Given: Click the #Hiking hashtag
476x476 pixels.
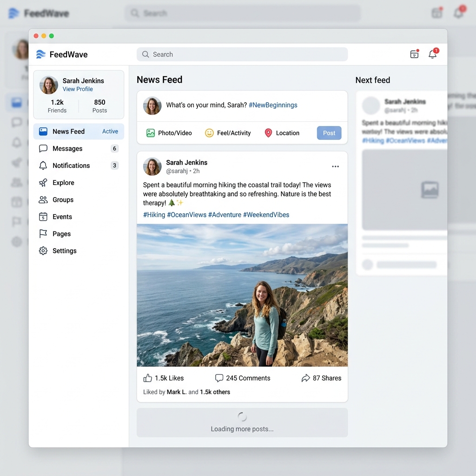Looking at the screenshot, I should tap(154, 215).
